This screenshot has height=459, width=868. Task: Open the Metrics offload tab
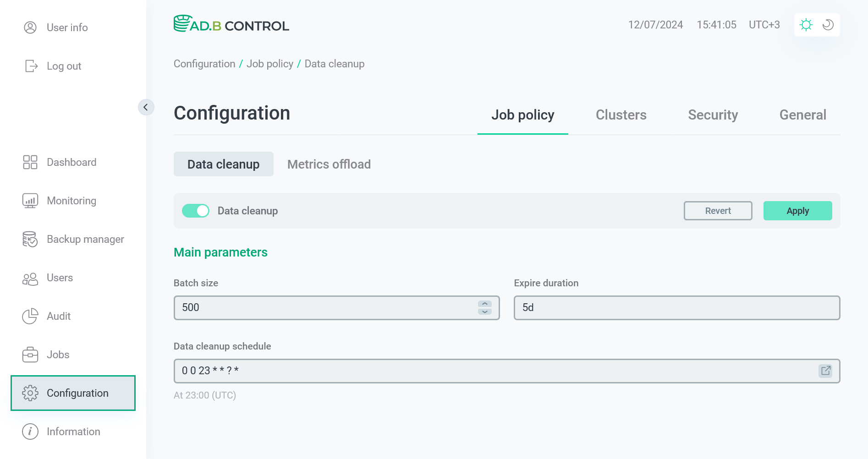pos(329,164)
